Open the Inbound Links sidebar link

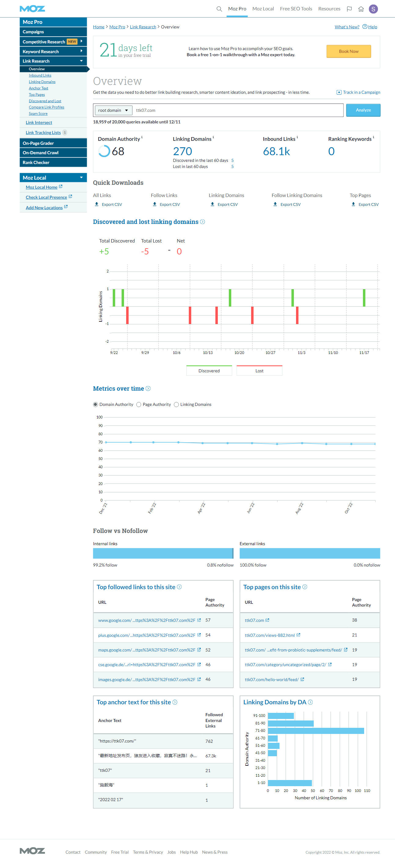pos(40,75)
